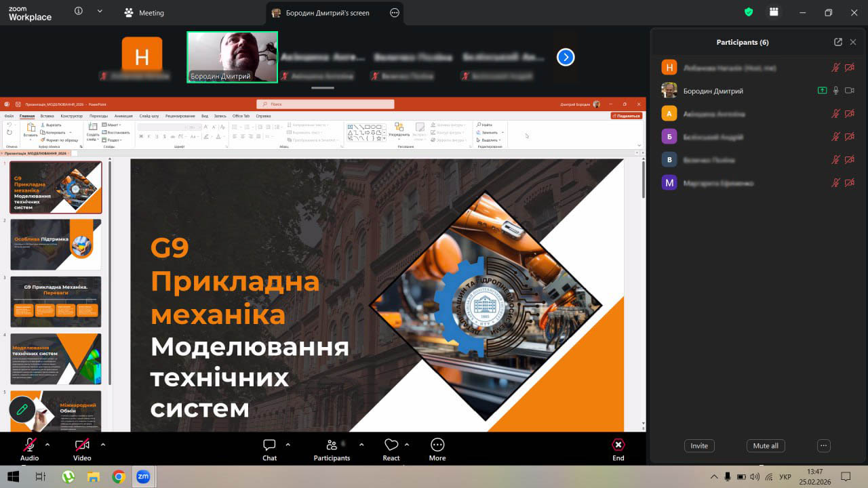Open the meeting info icon
The height and width of the screenshot is (488, 868).
pyautogui.click(x=79, y=12)
